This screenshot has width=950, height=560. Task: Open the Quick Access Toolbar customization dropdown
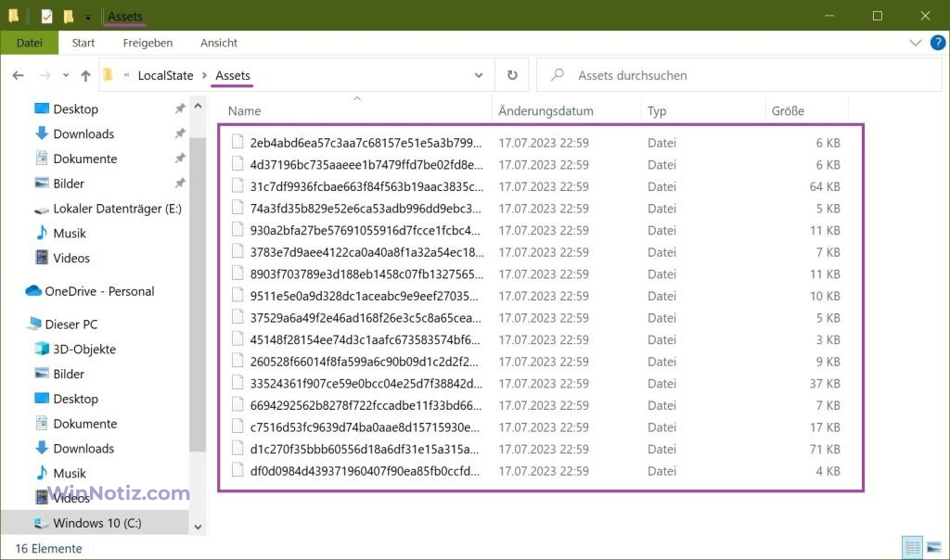click(87, 16)
